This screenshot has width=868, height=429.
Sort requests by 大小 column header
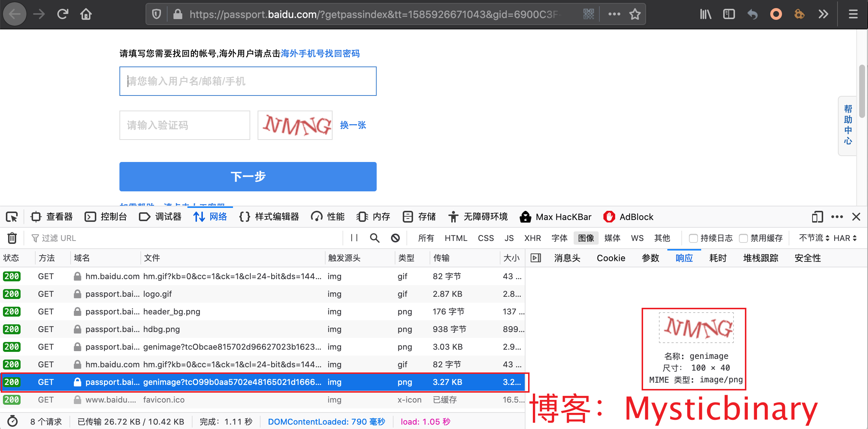512,258
